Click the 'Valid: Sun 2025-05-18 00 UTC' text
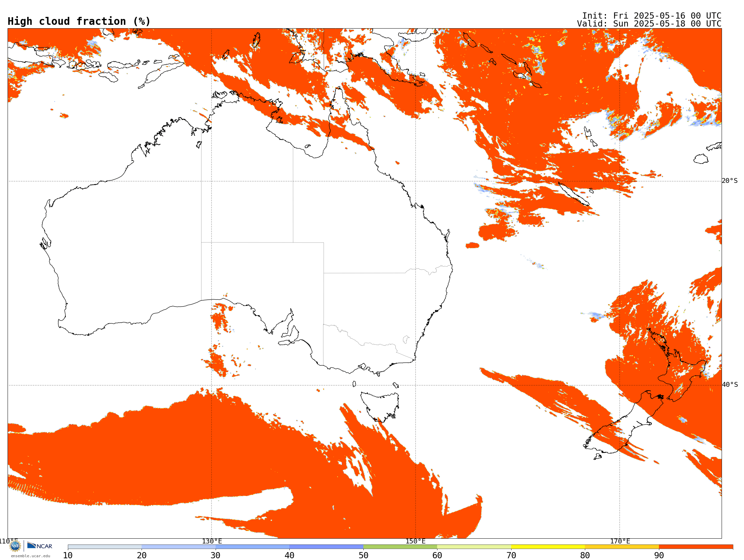This screenshot has width=744, height=560. 649,24
